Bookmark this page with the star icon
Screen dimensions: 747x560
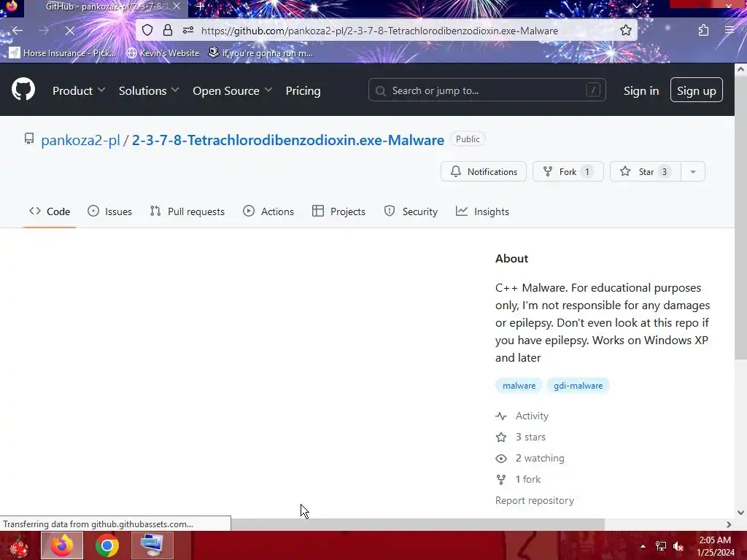click(625, 31)
